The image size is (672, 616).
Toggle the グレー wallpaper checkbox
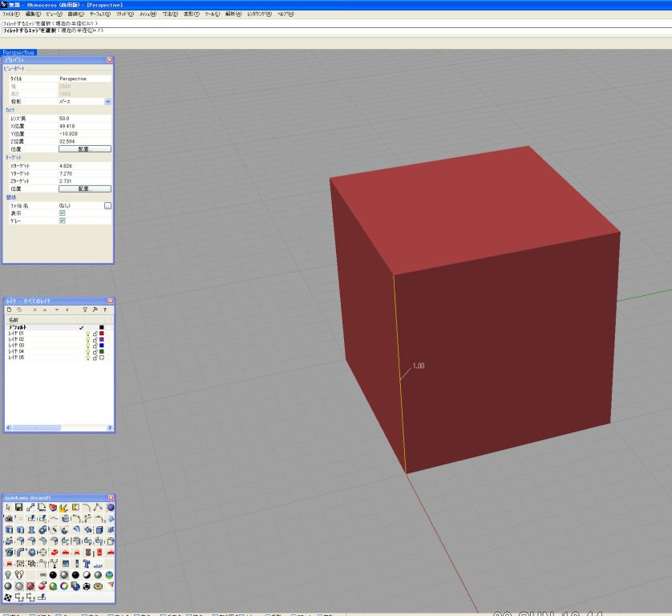(x=63, y=221)
